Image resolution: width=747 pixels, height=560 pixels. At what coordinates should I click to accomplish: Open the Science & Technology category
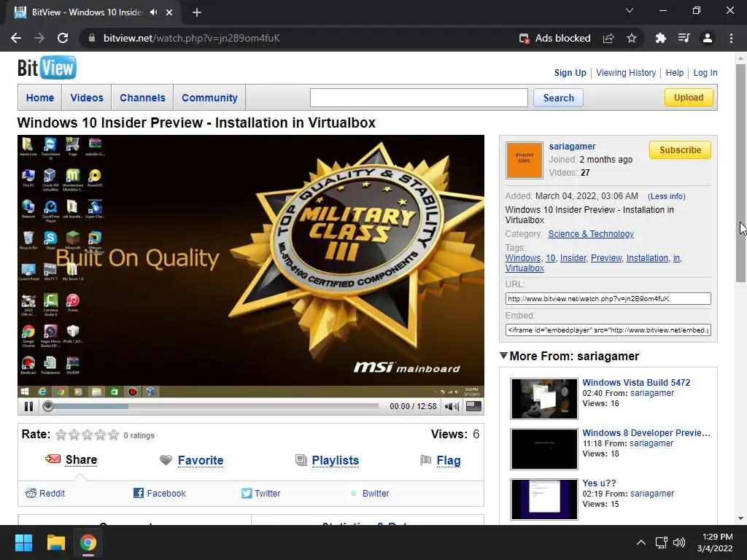pyautogui.click(x=591, y=234)
